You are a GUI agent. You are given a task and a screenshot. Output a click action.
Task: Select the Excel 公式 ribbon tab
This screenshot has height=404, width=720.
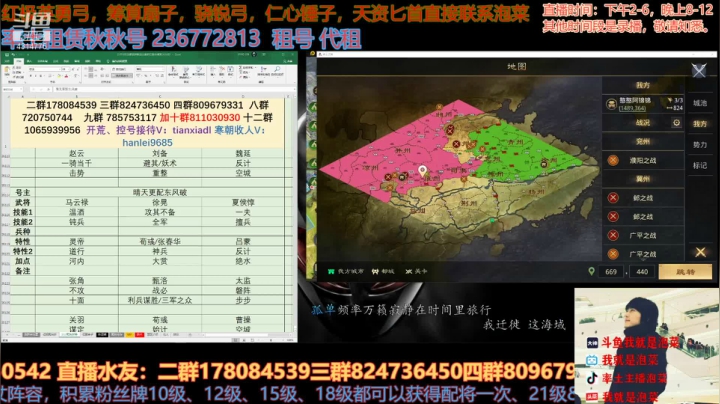coord(56,61)
